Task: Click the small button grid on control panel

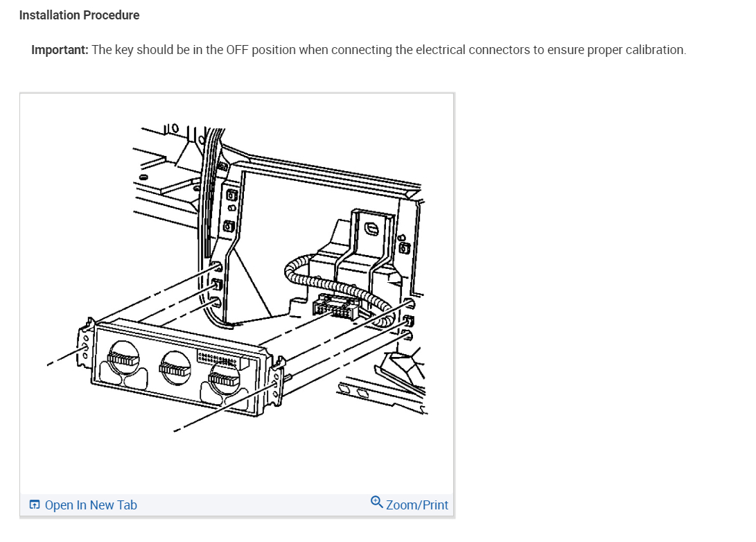Action: (x=218, y=359)
